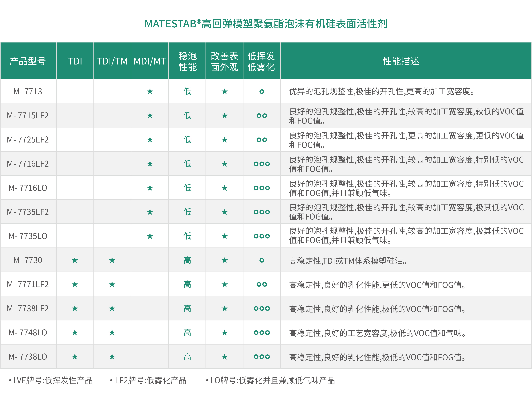Click the 高 stability value for M-7738LF2
This screenshot has height=398, width=532.
[x=187, y=309]
